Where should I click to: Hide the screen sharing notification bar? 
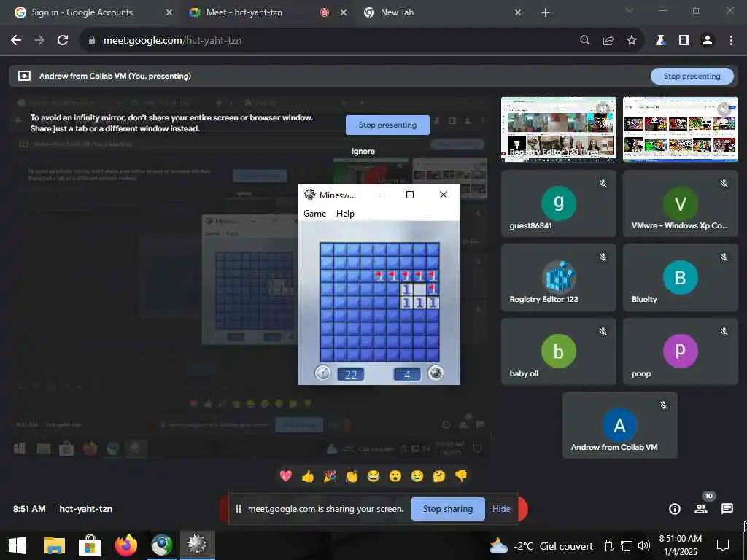point(501,509)
